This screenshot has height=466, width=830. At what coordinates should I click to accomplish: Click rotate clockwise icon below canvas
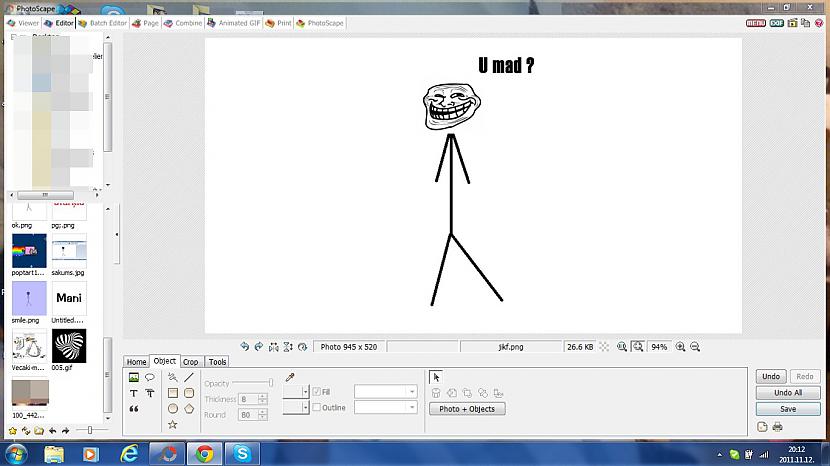(258, 347)
